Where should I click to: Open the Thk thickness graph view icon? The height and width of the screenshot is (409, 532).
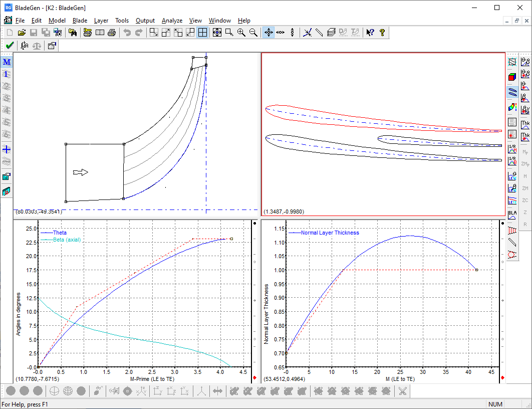[x=525, y=124]
